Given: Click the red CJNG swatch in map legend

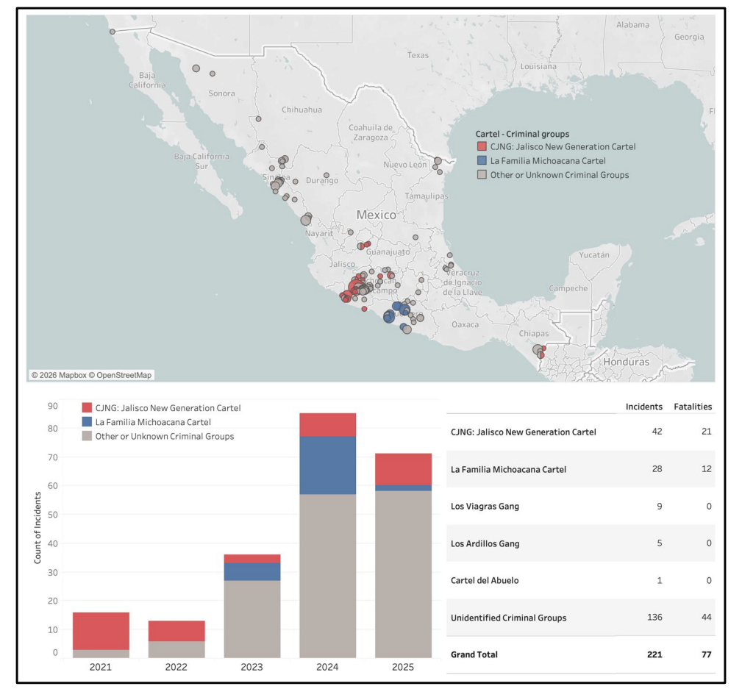Looking at the screenshot, I should click(x=482, y=147).
